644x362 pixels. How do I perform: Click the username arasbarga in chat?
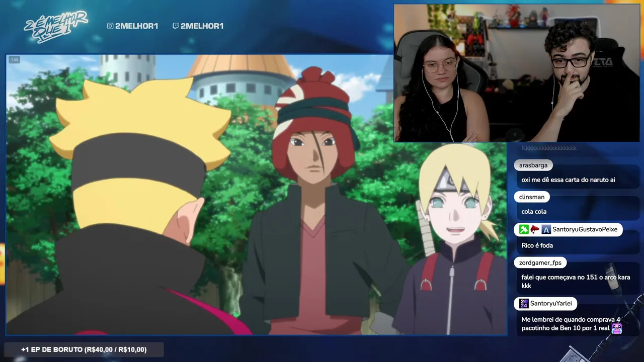click(533, 165)
